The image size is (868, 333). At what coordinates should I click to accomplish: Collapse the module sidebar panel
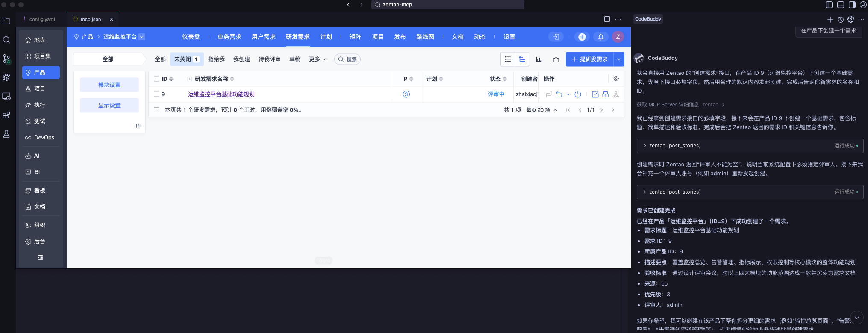tap(138, 126)
